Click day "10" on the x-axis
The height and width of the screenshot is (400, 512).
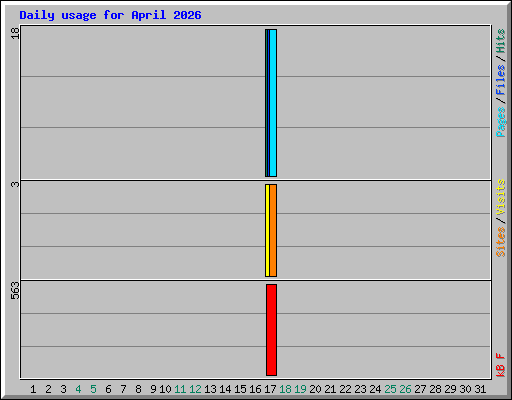(x=165, y=389)
